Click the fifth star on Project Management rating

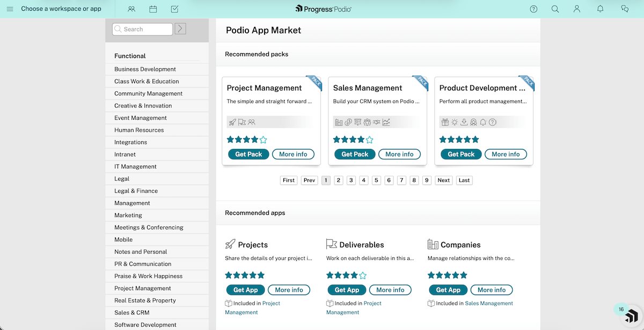[262, 139]
